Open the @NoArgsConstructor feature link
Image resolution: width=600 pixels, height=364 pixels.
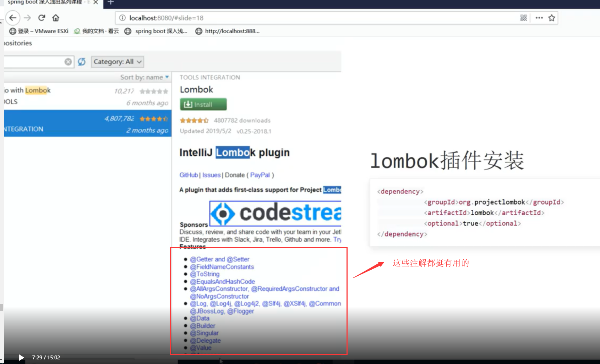(x=219, y=296)
